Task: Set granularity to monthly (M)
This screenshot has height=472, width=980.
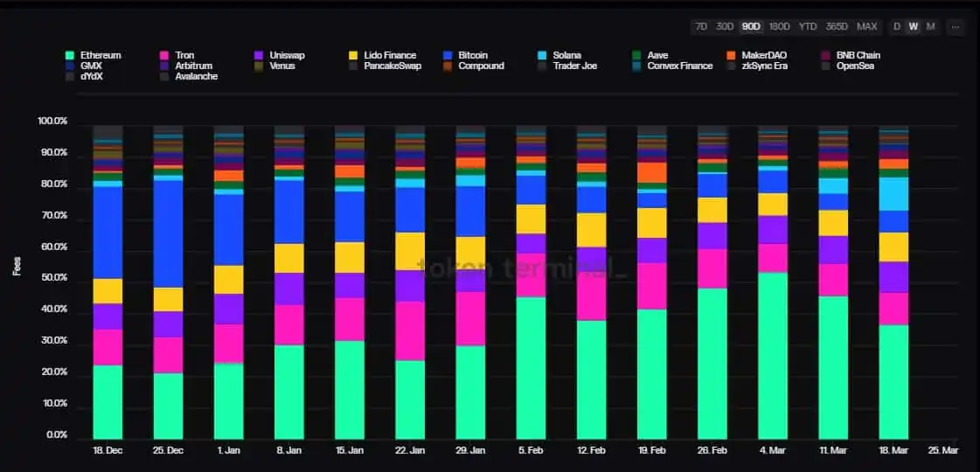Action: pos(931,26)
